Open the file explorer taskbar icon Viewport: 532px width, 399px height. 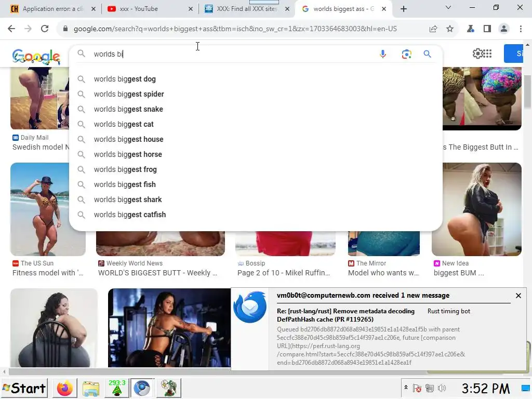[x=91, y=388]
